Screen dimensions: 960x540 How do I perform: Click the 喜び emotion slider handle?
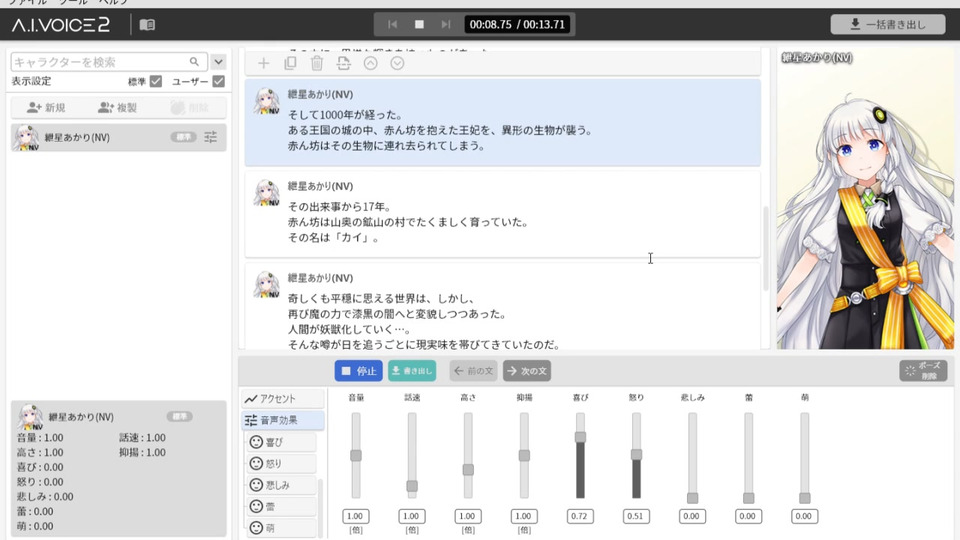(x=580, y=437)
